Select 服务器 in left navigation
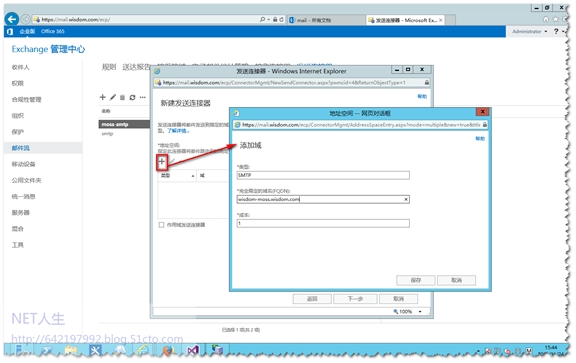Screen dimensions: 576x363 [21, 213]
